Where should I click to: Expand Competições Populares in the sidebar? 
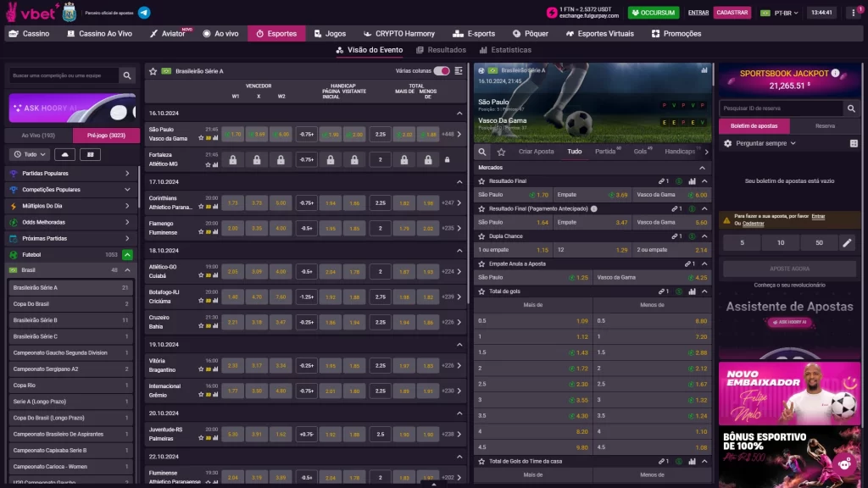(71, 189)
